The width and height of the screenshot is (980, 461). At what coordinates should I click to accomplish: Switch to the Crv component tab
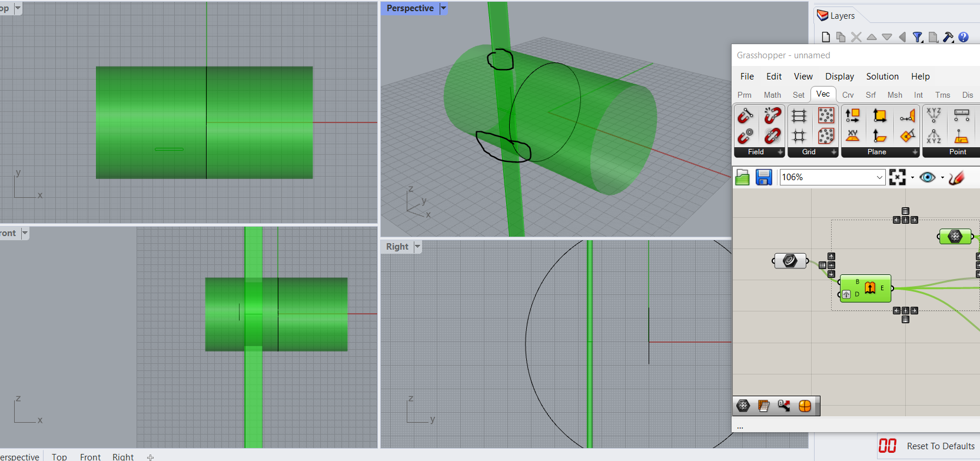pos(848,95)
